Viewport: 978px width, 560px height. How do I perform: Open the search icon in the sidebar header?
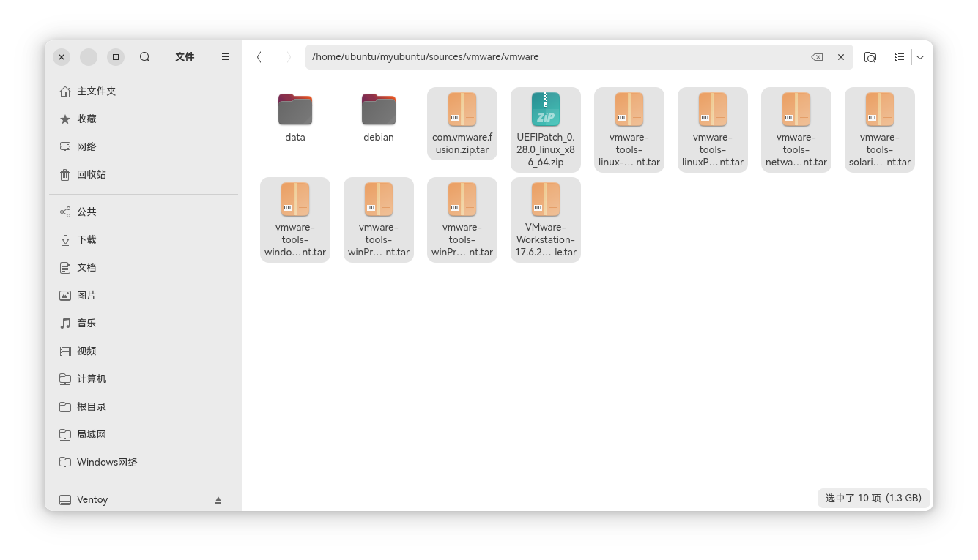point(145,57)
